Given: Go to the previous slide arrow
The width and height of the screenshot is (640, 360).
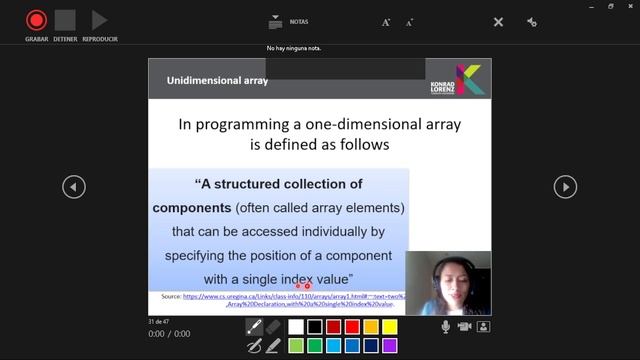Looking at the screenshot, I should 74,187.
